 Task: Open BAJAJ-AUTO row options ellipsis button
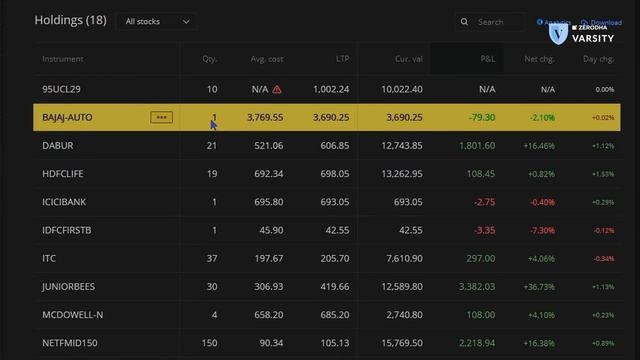162,118
